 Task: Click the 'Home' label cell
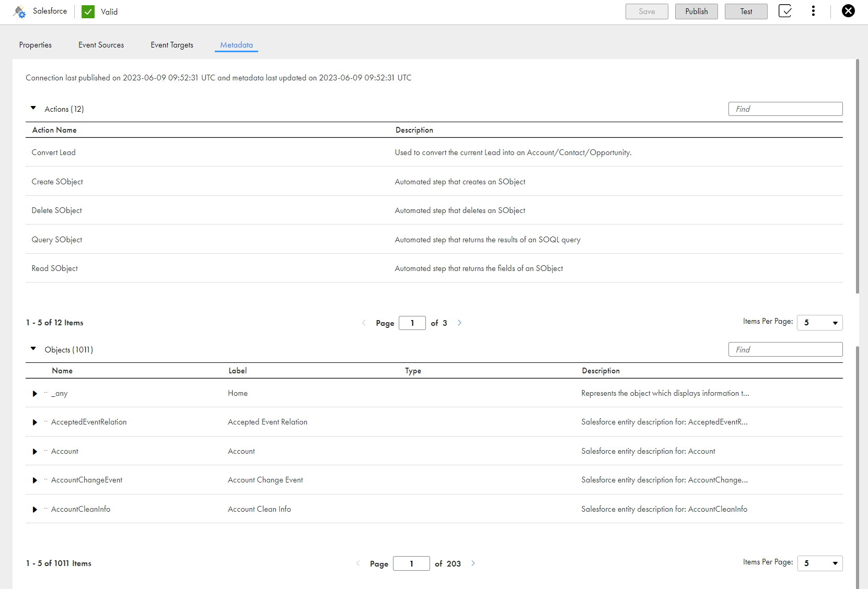click(x=238, y=393)
